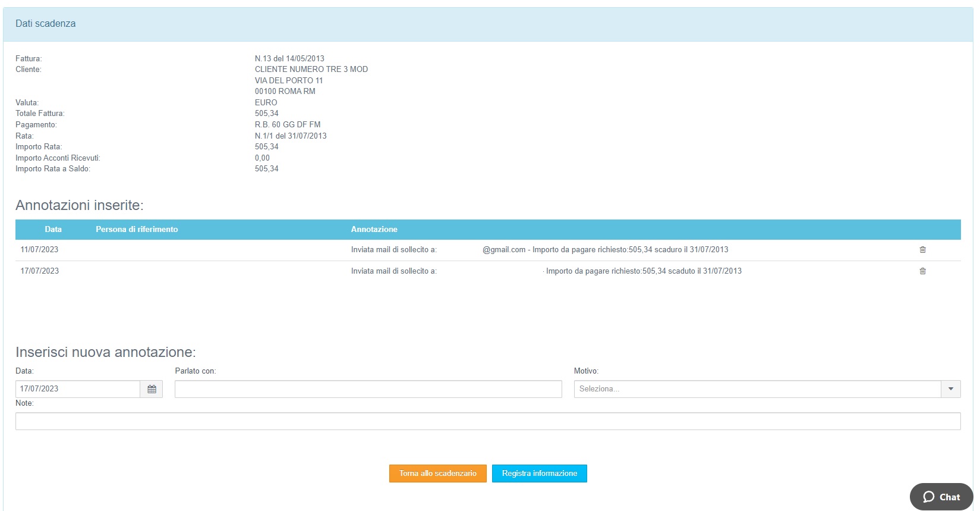
Task: Click into the 'Parlato con' text field
Action: 368,389
